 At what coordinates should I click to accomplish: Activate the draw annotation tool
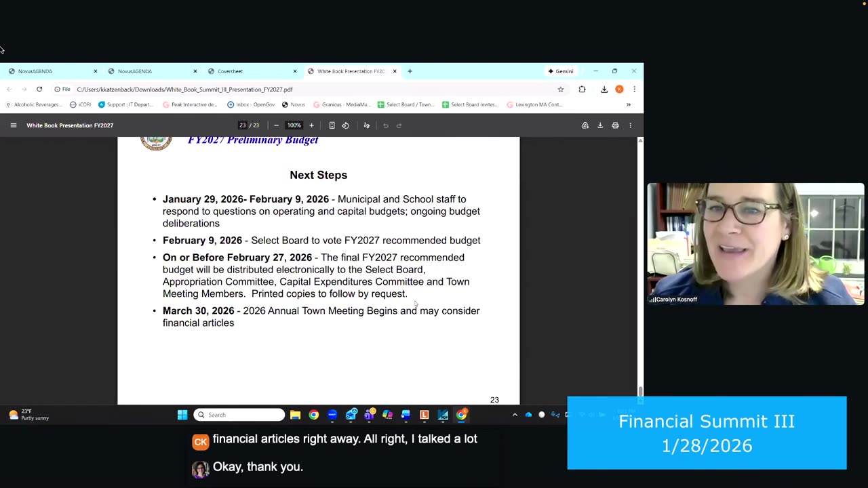(367, 125)
